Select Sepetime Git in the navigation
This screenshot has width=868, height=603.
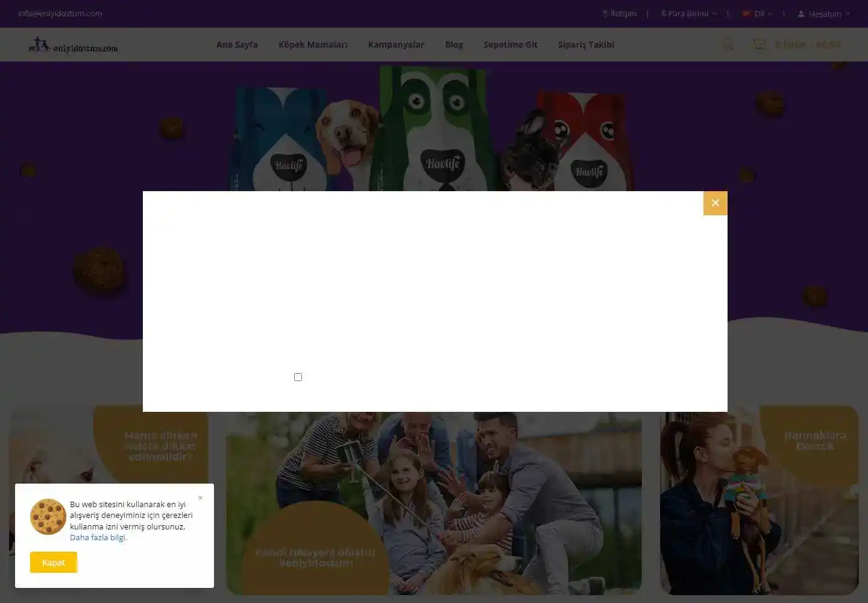point(510,45)
